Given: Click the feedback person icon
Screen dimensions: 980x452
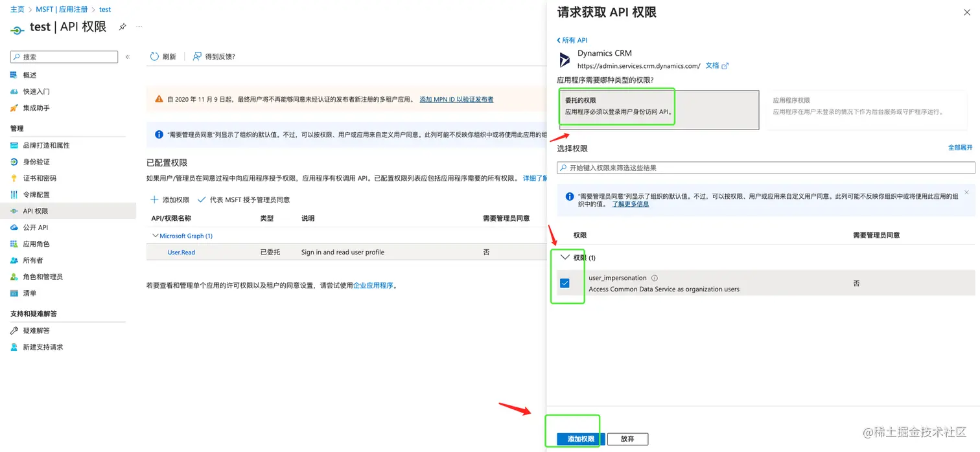Looking at the screenshot, I should pos(197,57).
